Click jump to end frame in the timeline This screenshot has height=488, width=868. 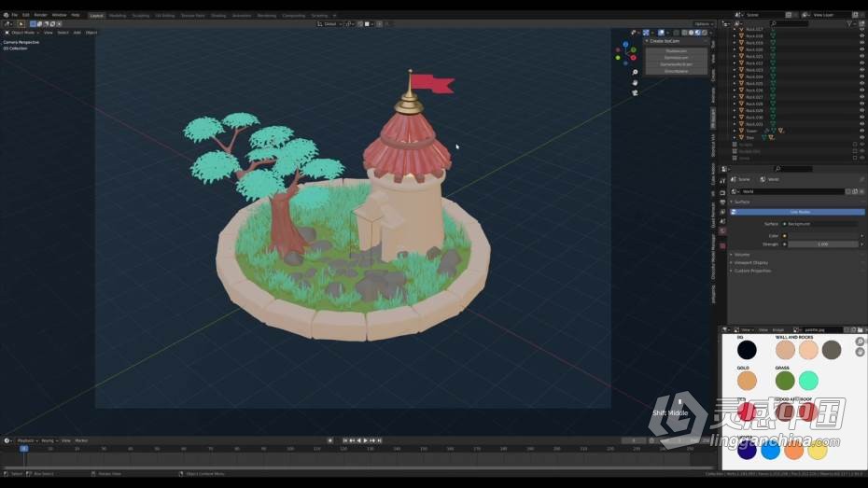click(x=379, y=440)
